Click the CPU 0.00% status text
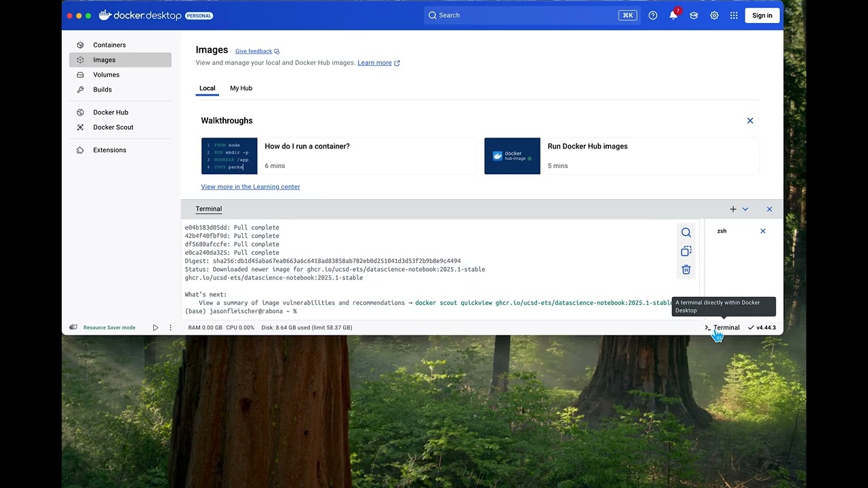 (240, 328)
